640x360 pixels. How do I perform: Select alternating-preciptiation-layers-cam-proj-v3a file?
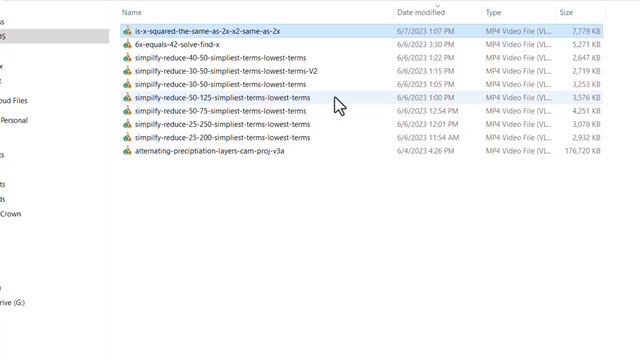(x=209, y=151)
